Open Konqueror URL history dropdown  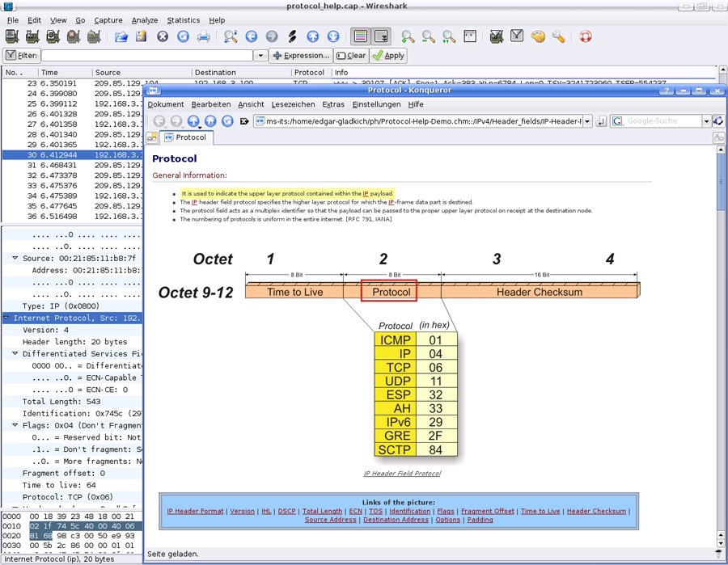coord(587,121)
